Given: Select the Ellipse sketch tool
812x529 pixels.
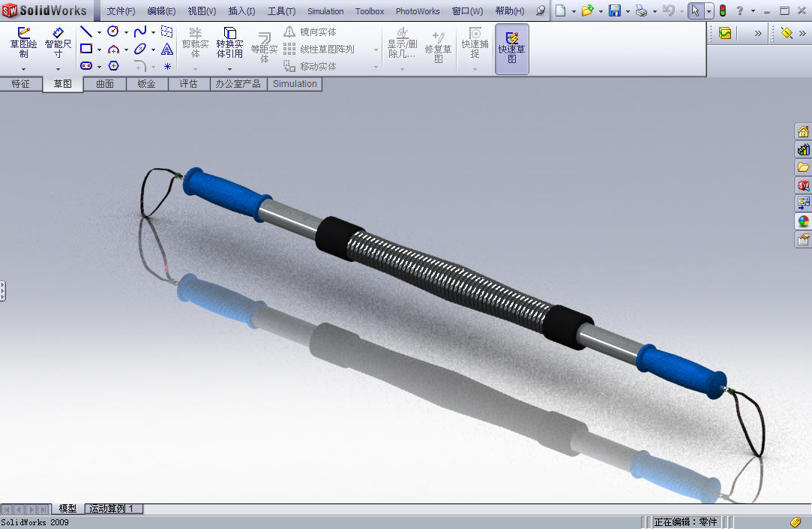Looking at the screenshot, I should point(139,49).
